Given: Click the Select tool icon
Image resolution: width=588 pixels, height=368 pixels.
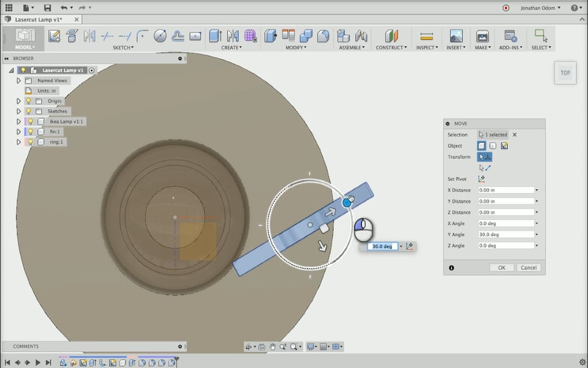Looking at the screenshot, I should 541,36.
